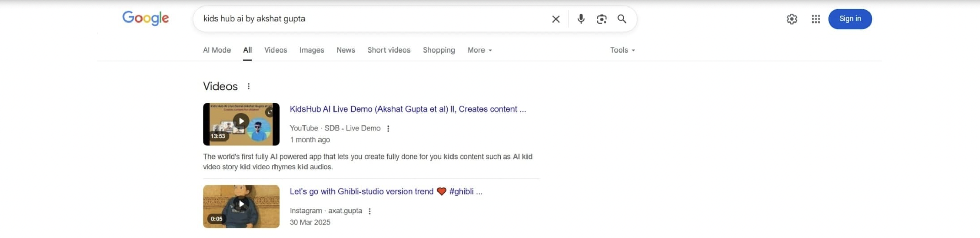
Task: Open more options for axat.gupta result
Action: (x=369, y=211)
